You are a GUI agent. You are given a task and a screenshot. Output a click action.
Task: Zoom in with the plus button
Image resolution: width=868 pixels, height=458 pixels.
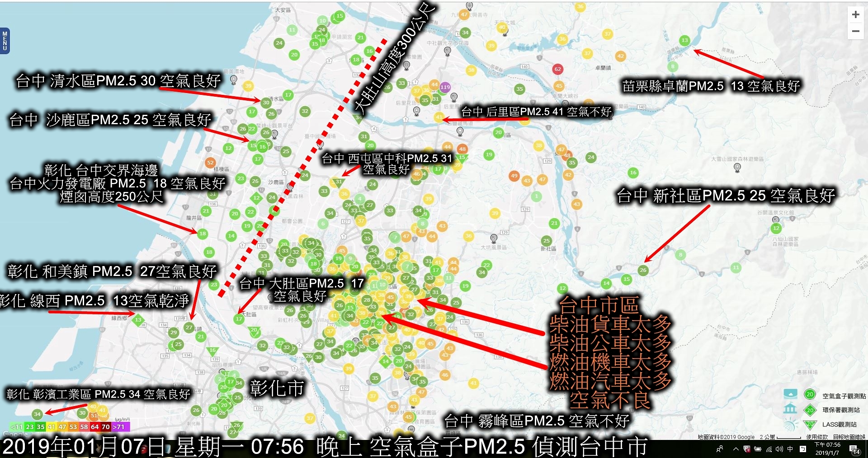855,14
